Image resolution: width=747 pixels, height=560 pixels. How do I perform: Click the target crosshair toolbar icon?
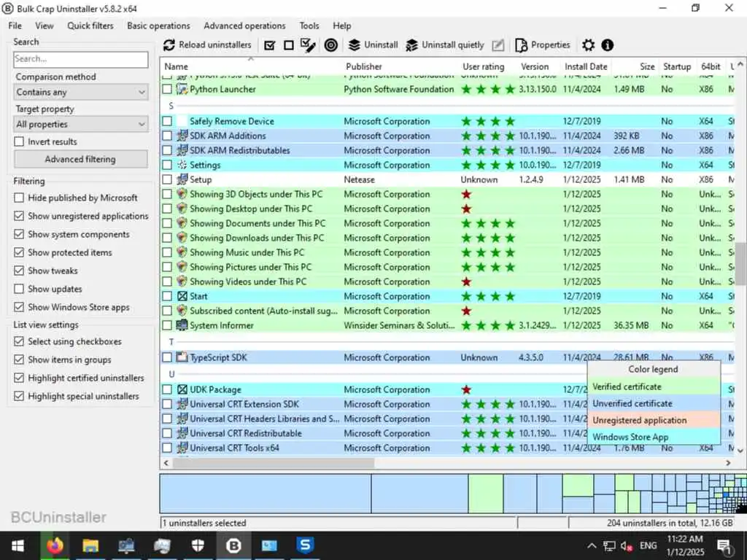331,45
